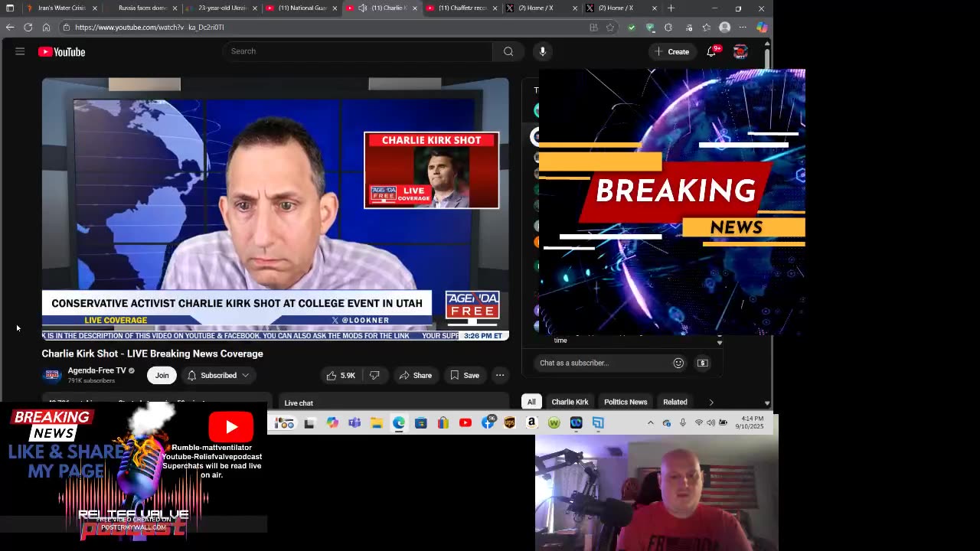Viewport: 980px width, 551px height.
Task: Focus the YouTube search box
Action: click(x=358, y=51)
